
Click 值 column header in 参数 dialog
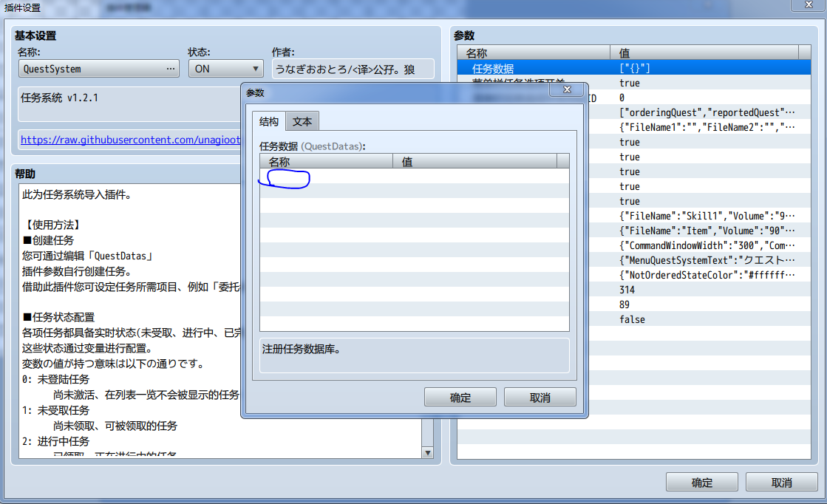point(474,161)
